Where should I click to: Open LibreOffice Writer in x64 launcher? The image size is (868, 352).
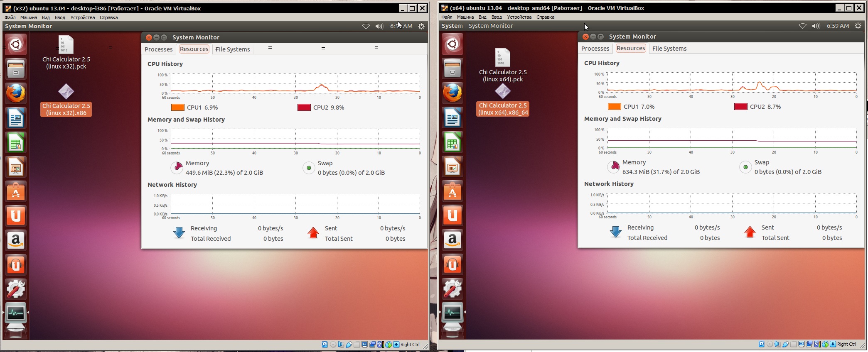coord(452,118)
